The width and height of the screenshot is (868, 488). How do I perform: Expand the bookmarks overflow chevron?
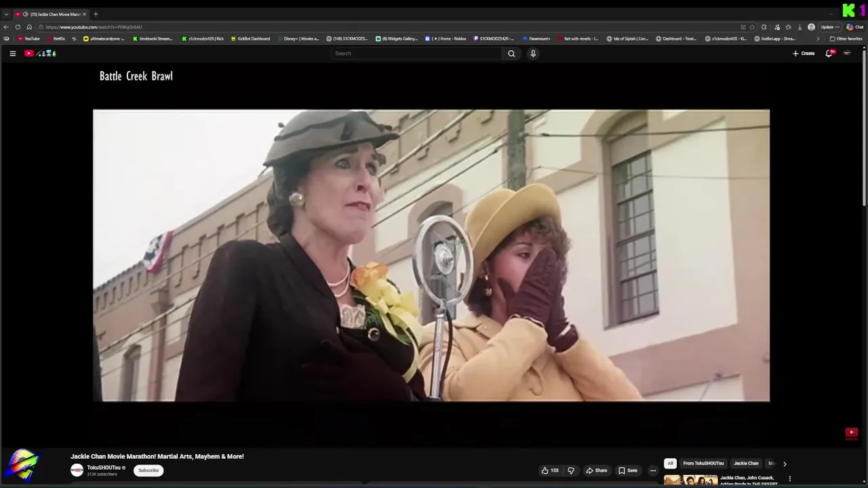(817, 39)
